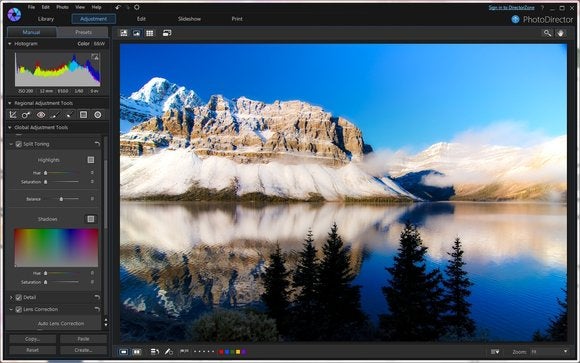Image resolution: width=580 pixels, height=363 pixels.
Task: Click the Highlights Hue slider
Action: tap(61, 173)
